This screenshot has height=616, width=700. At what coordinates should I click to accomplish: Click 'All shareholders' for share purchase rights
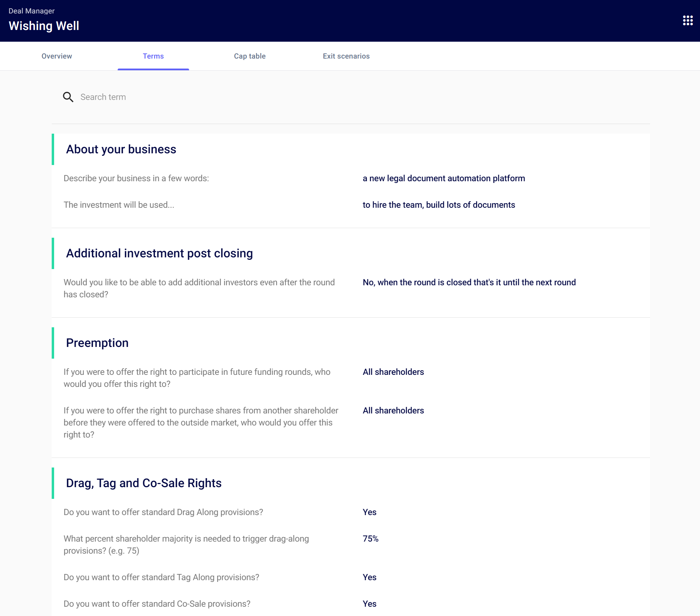393,410
